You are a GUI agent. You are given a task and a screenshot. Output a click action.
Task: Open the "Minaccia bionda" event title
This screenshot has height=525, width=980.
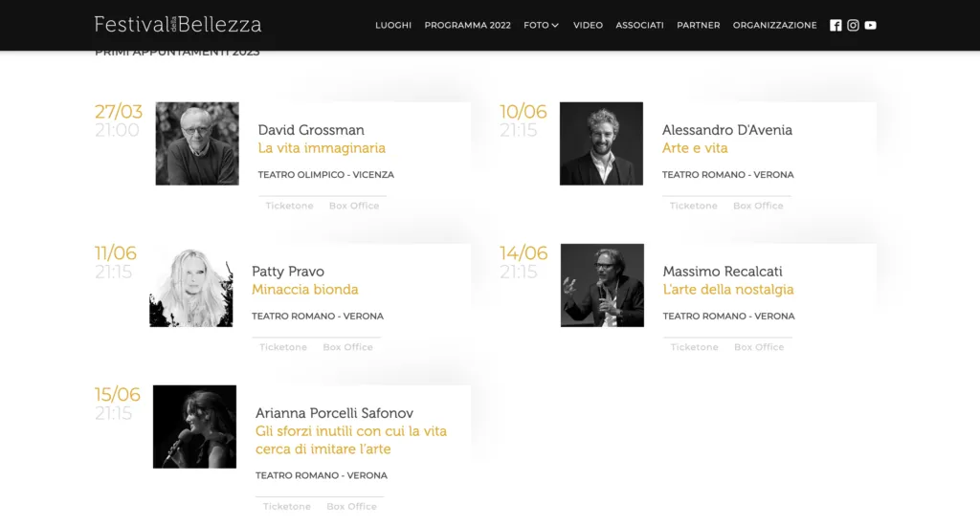click(x=304, y=290)
